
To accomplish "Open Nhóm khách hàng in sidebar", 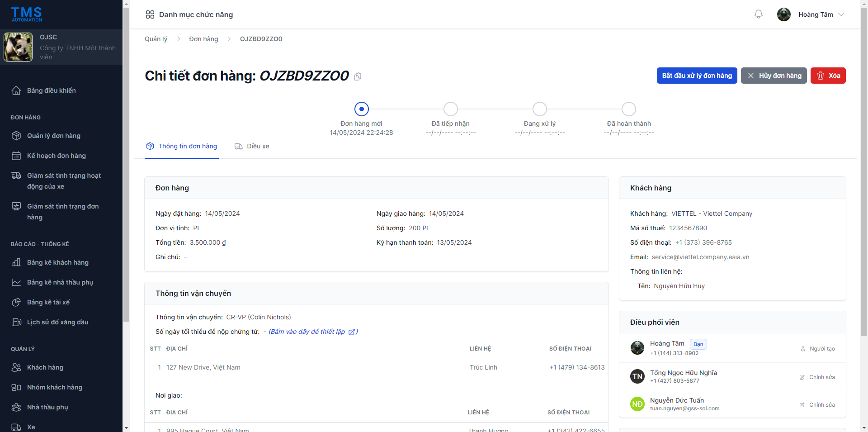I will (54, 387).
